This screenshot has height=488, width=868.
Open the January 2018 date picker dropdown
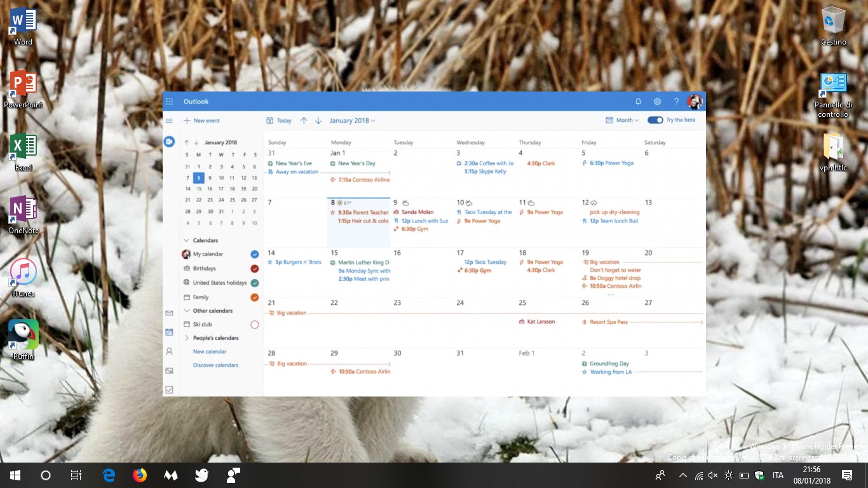(x=351, y=120)
